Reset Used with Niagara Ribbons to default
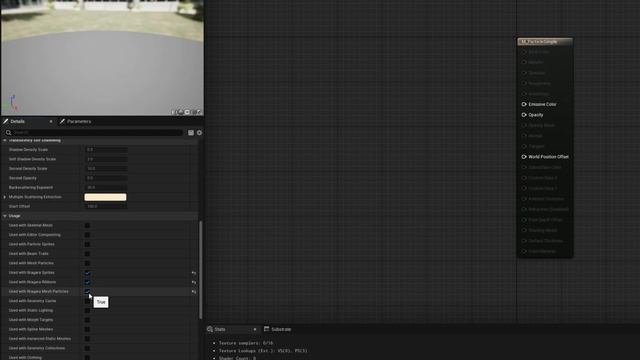Screen dimensions: 640x360 point(194,282)
